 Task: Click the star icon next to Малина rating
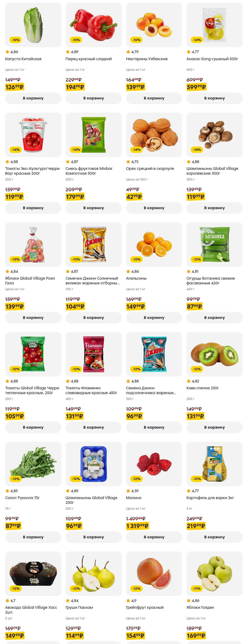pos(128,491)
